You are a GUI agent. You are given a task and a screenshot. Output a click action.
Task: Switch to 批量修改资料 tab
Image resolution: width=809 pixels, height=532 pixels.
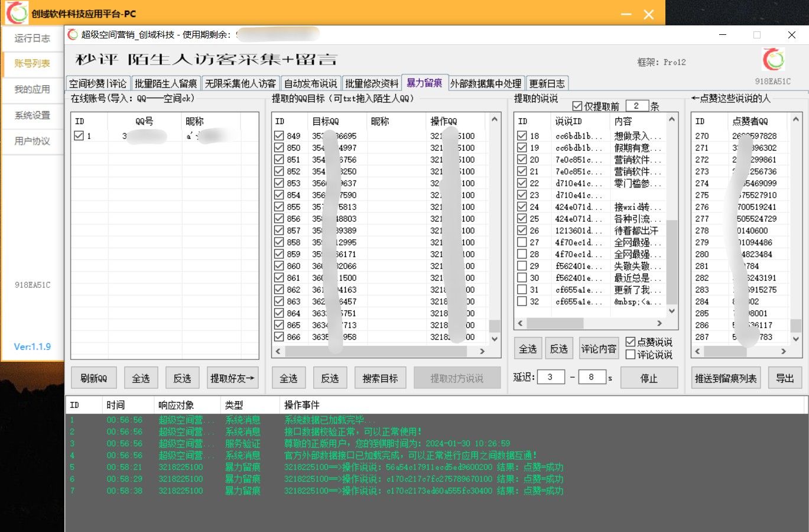click(372, 83)
